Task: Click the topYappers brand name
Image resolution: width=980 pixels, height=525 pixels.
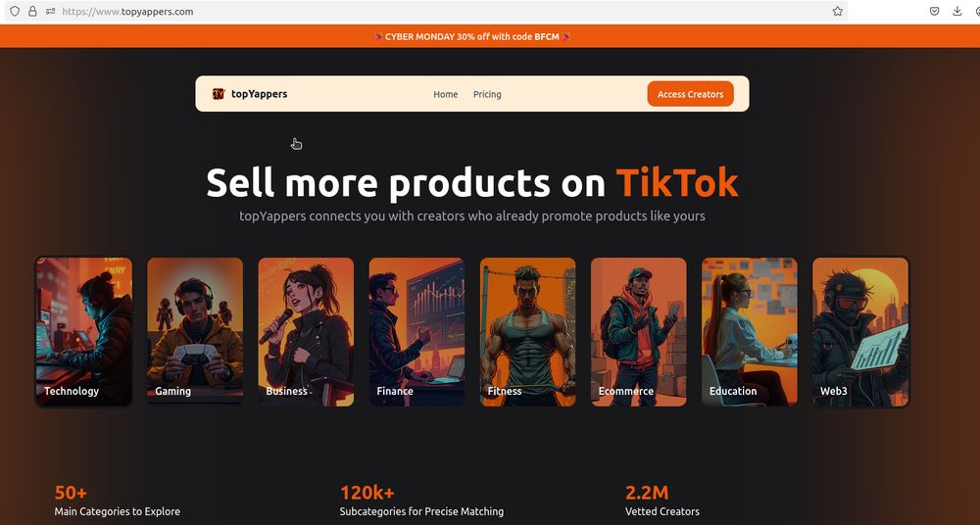Action: 260,94
